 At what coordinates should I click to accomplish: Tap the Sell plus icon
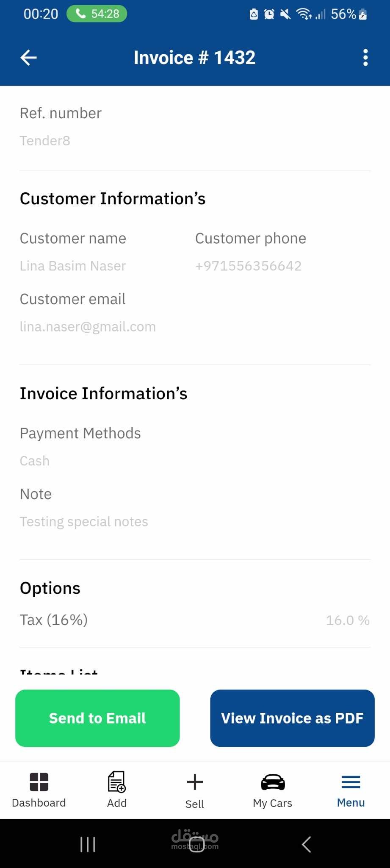click(195, 782)
